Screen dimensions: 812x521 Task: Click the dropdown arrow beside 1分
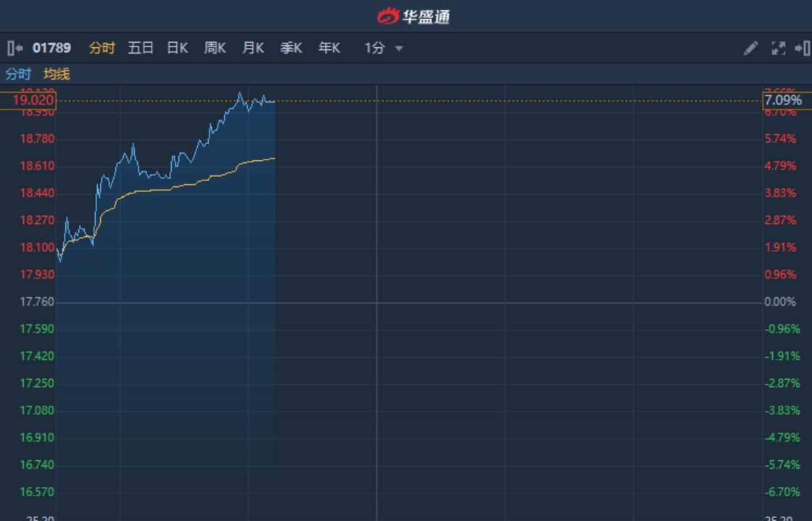(x=399, y=49)
